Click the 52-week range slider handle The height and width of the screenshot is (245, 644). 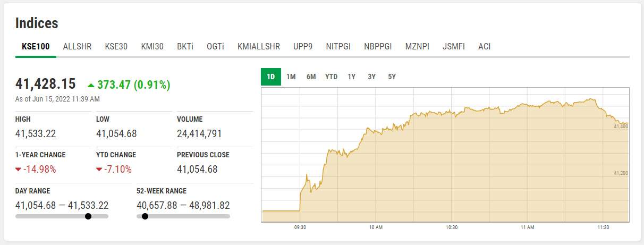click(x=145, y=216)
